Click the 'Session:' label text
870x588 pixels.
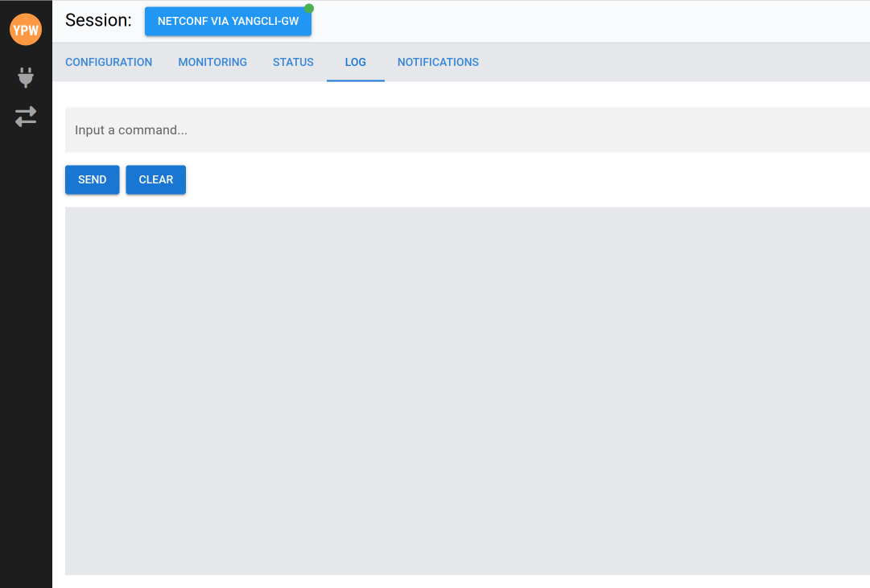(98, 21)
